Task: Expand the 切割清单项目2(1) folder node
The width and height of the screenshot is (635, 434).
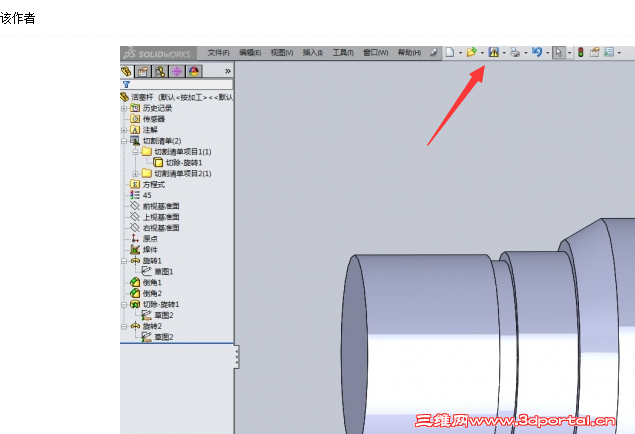Action: (x=136, y=174)
